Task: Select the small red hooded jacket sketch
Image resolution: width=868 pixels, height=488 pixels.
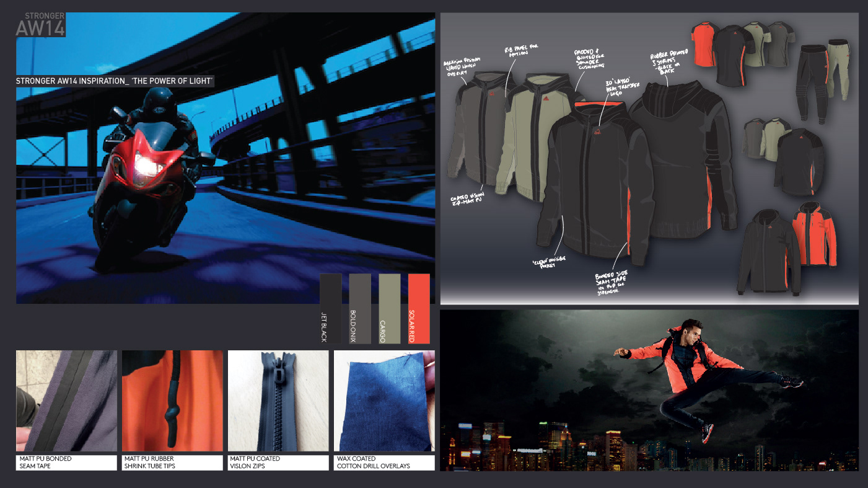Action: pyautogui.click(x=815, y=234)
